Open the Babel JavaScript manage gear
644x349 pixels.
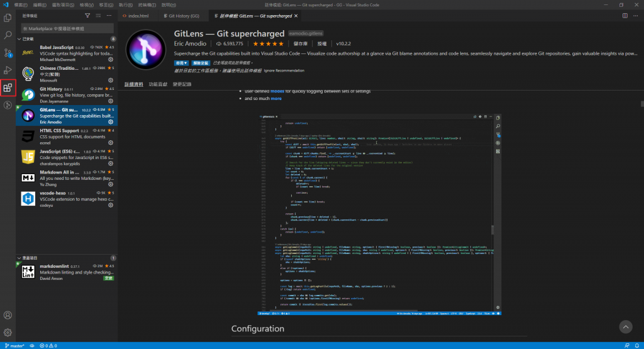coord(111,60)
